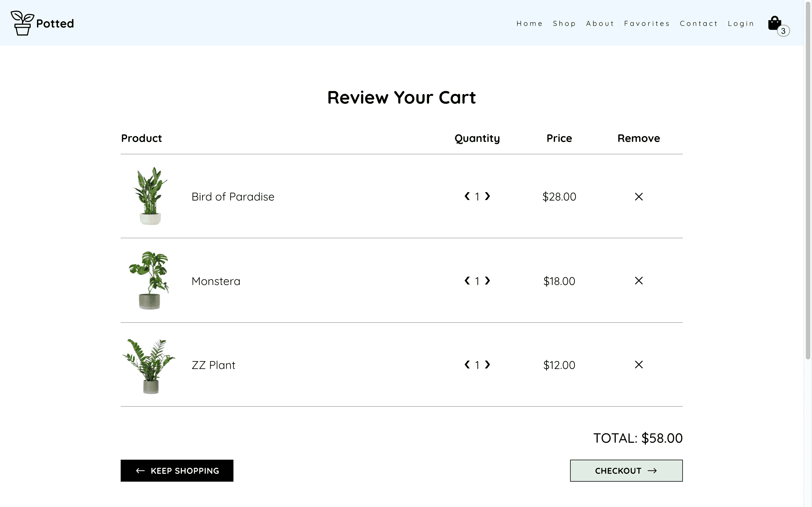Click the ZZ Plant thumbnail image
The width and height of the screenshot is (812, 507).
click(148, 366)
